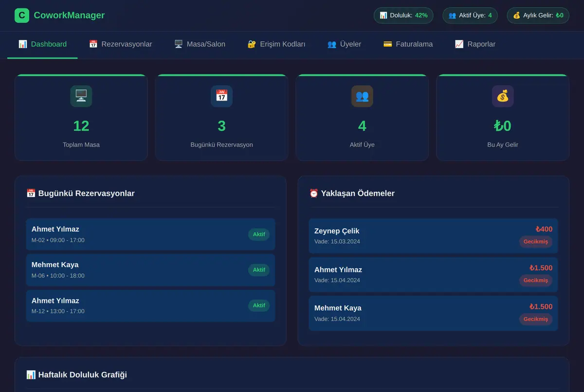584x392 pixels.
Task: Click the credit card icon on Faturalama tab
Action: [387, 44]
